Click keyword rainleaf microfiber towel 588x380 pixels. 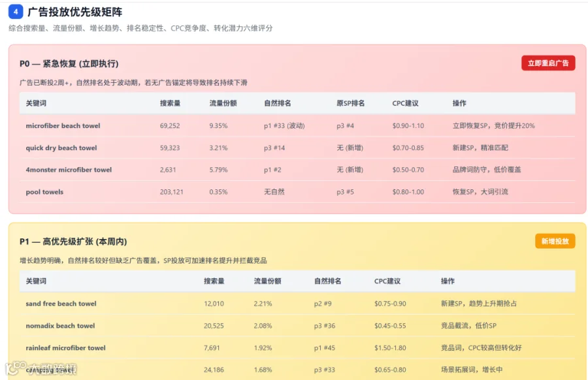tap(65, 348)
